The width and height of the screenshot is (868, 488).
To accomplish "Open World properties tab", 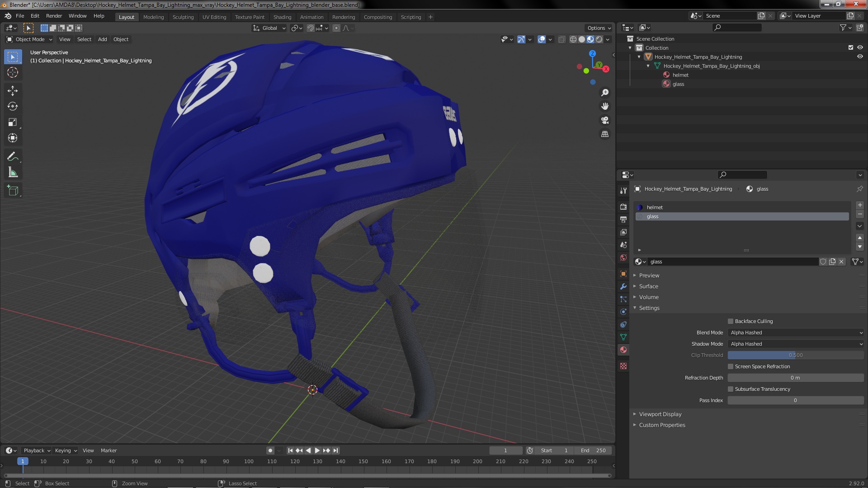I will pyautogui.click(x=623, y=258).
